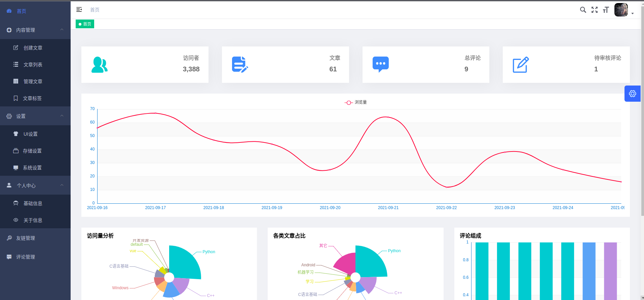Click the 61 article count
The width and height of the screenshot is (644, 300).
click(x=333, y=69)
